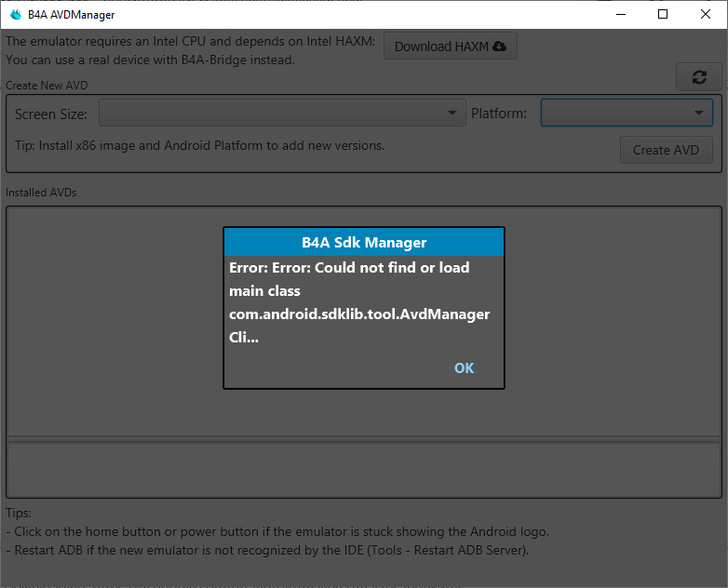The height and width of the screenshot is (588, 728).
Task: Close the B4A AVDManager window
Action: tap(706, 14)
